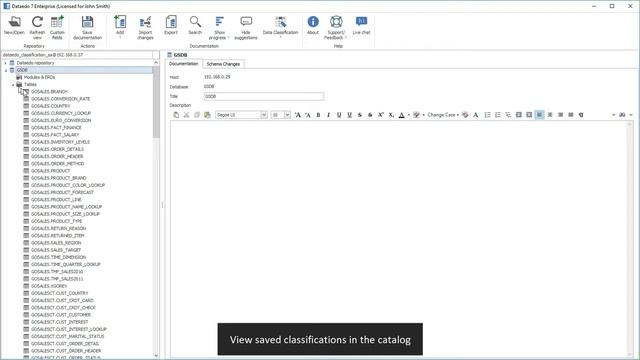Screen dimensions: 640x360
Task: Open Custom fields
Action: [57, 27]
